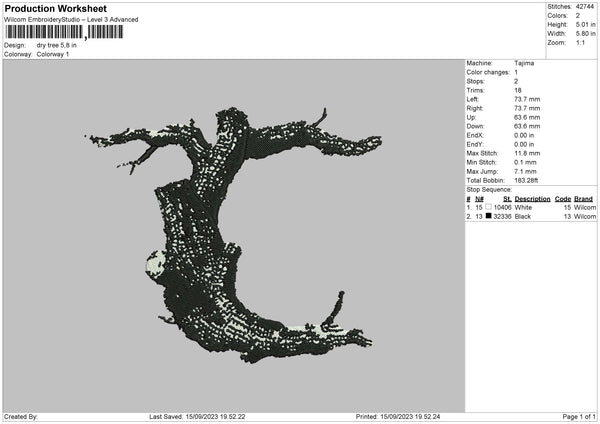Click the 'Description' column header

532,199
